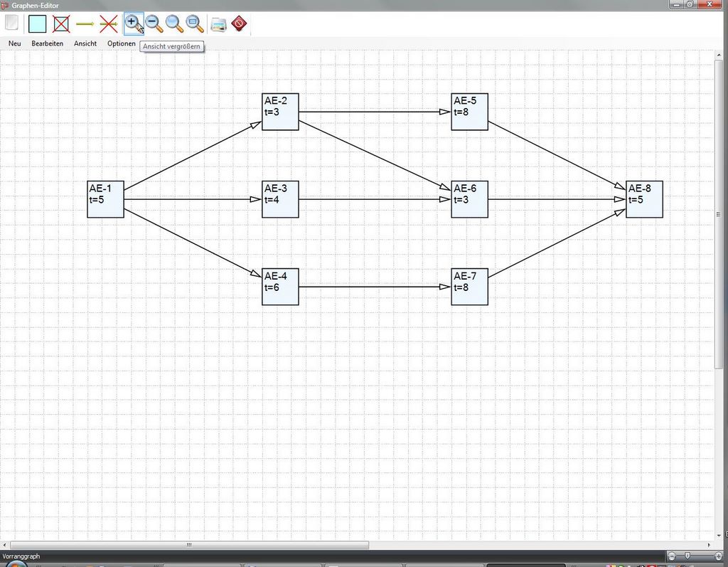Select node AE-6 with t=3

[x=469, y=199]
